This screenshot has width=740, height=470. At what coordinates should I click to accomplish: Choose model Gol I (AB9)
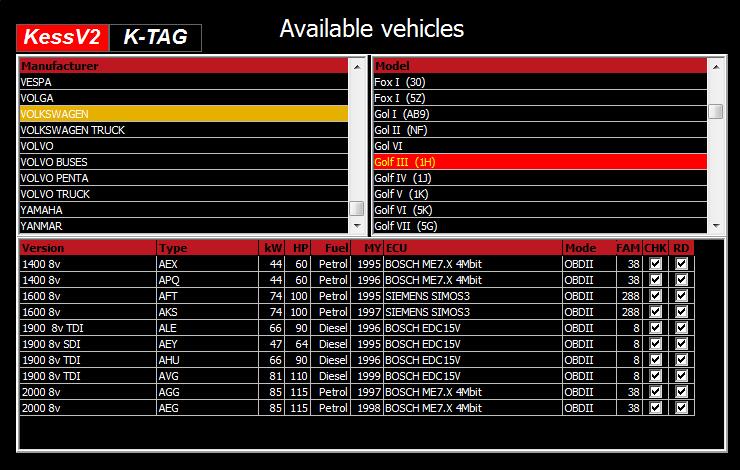540,114
